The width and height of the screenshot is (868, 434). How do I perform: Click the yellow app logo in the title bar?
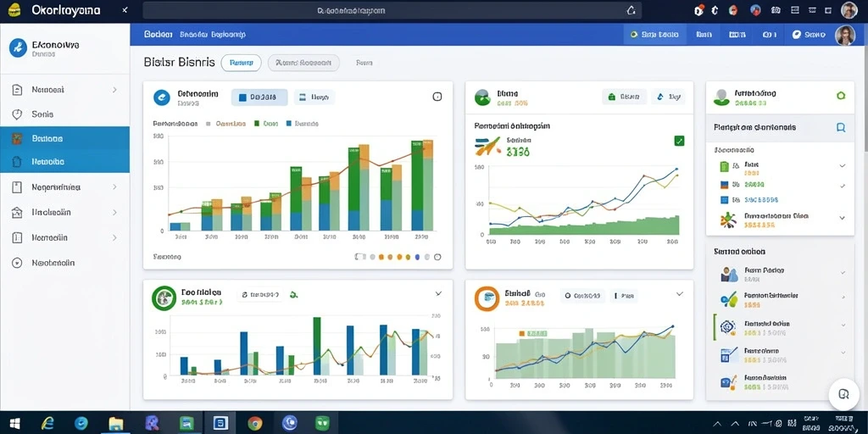[x=14, y=10]
